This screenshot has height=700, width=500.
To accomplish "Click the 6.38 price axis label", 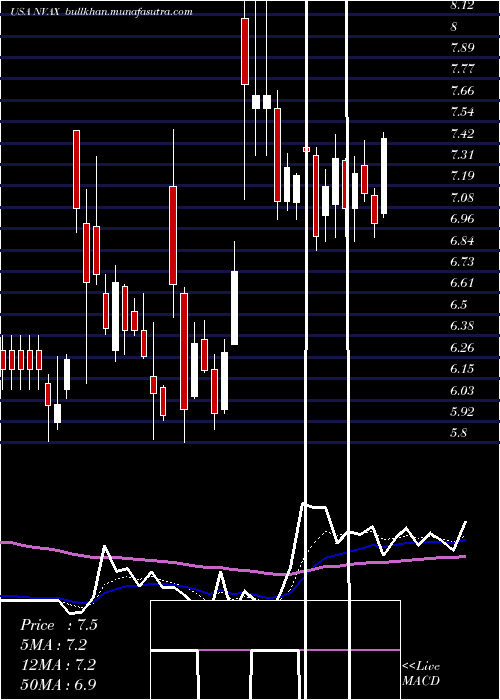I will coord(462,326).
